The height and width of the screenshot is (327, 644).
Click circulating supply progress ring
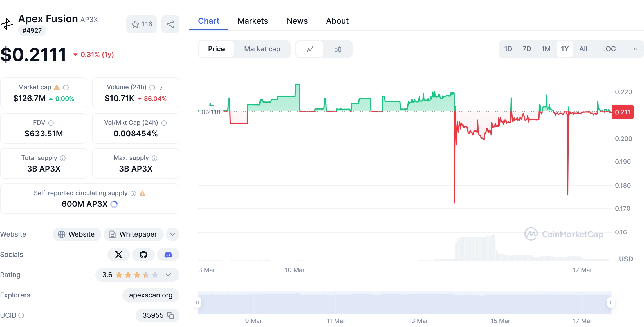click(114, 204)
